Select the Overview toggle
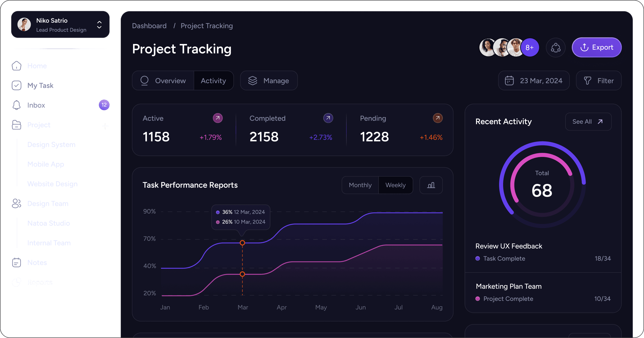The height and width of the screenshot is (338, 644). tap(163, 81)
